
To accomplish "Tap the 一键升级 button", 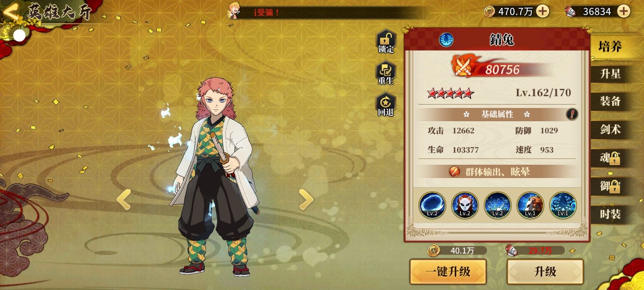I will click(x=448, y=271).
